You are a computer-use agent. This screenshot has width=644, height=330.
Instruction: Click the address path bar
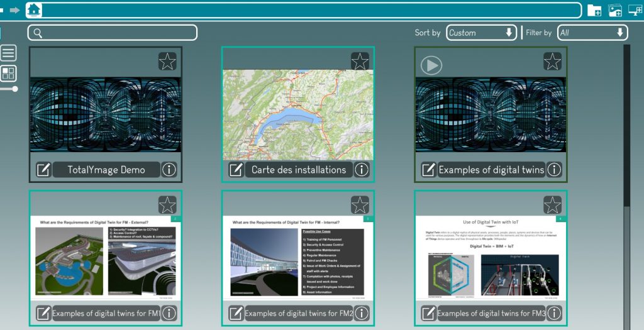click(304, 10)
